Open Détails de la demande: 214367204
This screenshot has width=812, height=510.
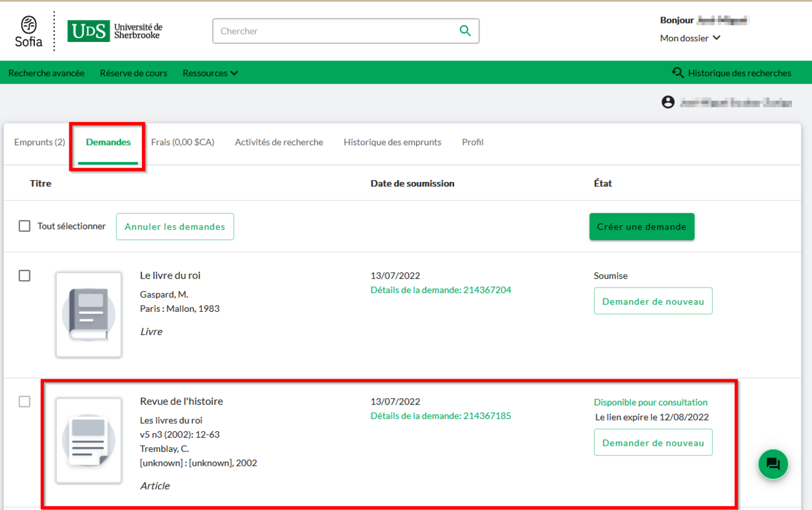coord(440,290)
